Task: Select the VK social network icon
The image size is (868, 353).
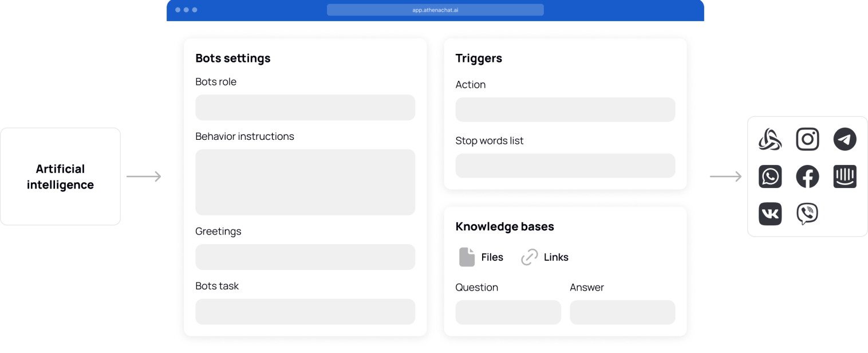Action: (770, 214)
